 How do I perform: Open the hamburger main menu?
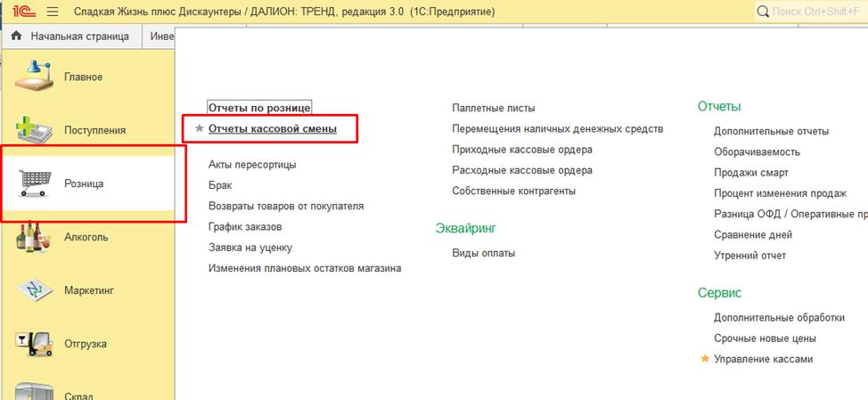tap(52, 12)
